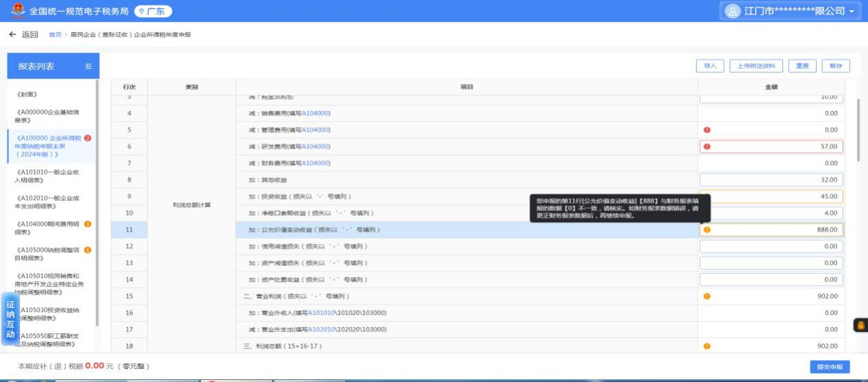The height and width of the screenshot is (382, 868).
Task: Click orange warning icon on row 18
Action: [x=707, y=346]
